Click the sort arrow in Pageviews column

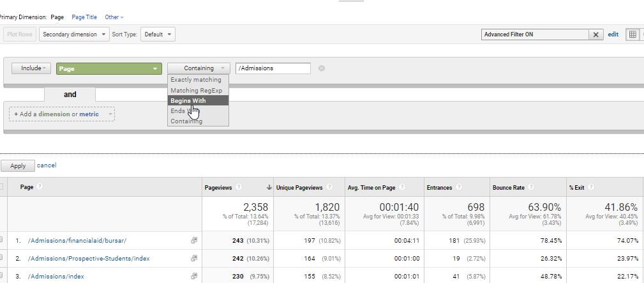point(269,187)
